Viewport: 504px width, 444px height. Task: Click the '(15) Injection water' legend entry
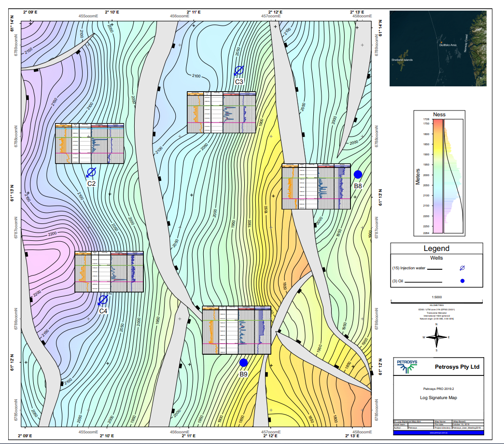(408, 268)
